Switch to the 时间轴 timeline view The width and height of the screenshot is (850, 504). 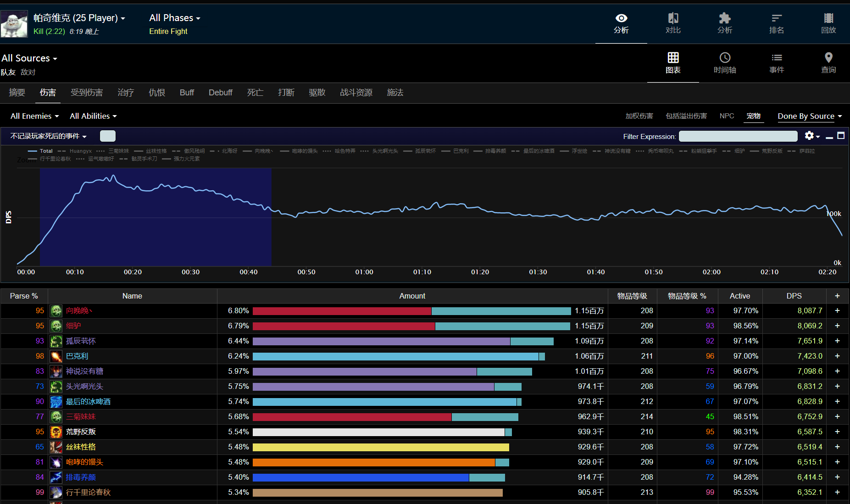point(725,63)
